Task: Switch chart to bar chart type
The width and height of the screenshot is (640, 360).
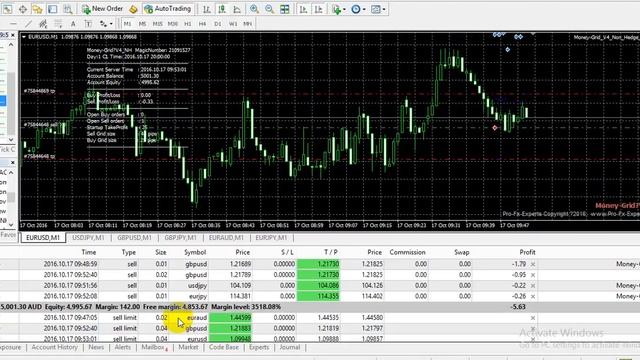Action: pos(207,9)
